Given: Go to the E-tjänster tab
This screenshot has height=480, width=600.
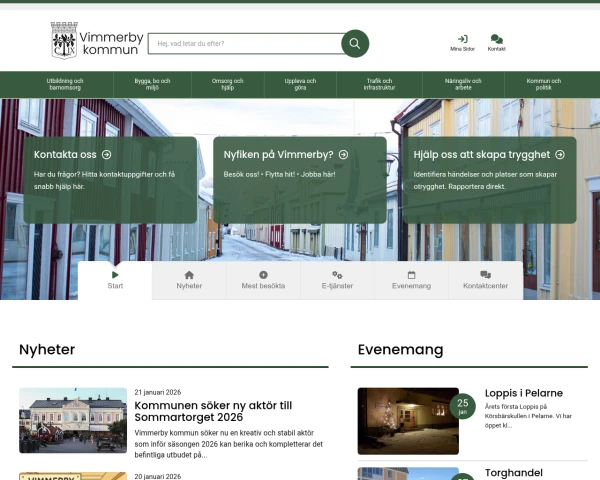Looking at the screenshot, I should pyautogui.click(x=337, y=280).
